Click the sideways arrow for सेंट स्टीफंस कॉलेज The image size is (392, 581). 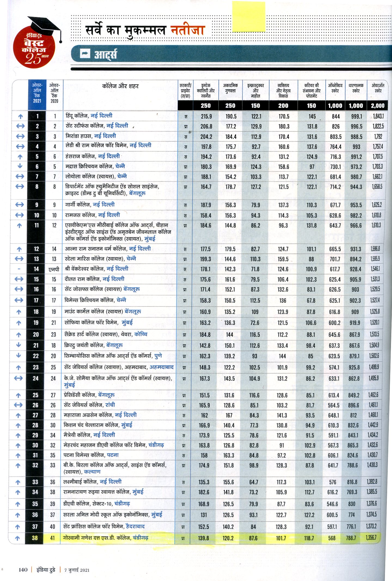point(20,126)
